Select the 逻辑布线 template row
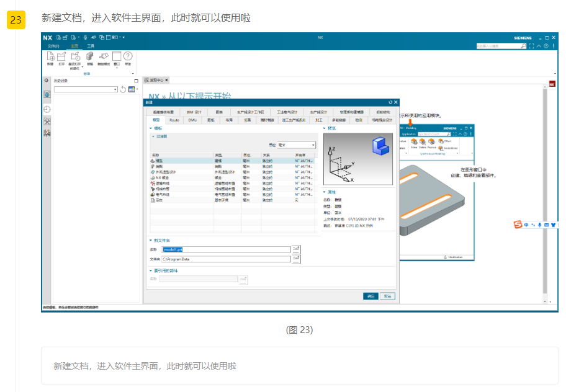 click(x=233, y=183)
